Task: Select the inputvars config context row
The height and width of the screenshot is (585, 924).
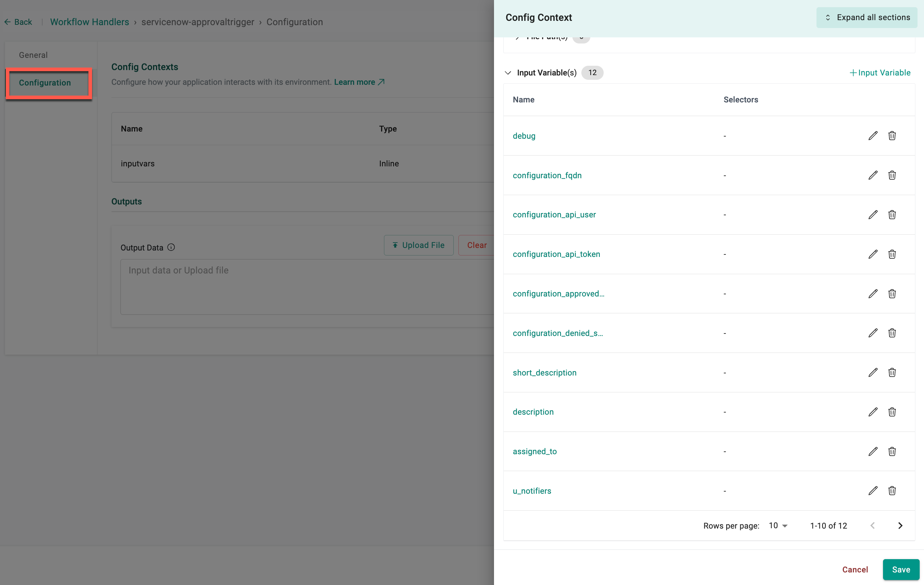Action: (x=303, y=164)
